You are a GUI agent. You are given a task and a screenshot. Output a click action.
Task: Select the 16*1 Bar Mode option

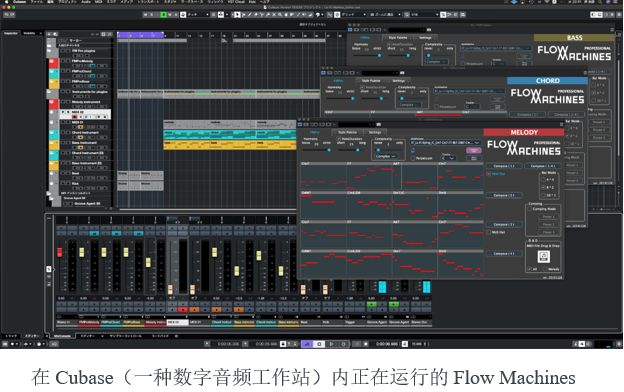click(543, 195)
